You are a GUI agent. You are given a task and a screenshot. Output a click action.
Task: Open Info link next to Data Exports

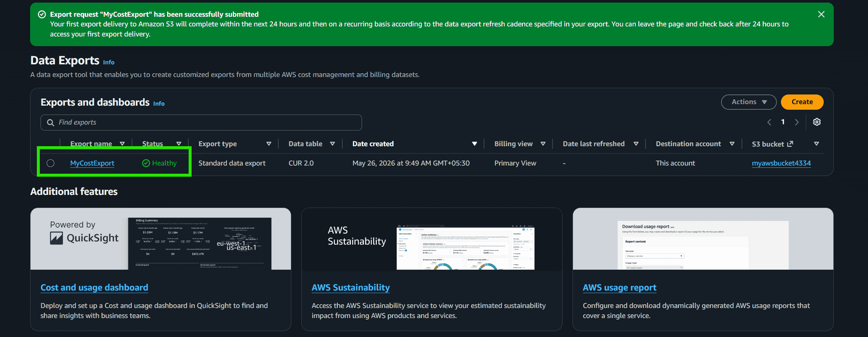pyautogui.click(x=109, y=62)
